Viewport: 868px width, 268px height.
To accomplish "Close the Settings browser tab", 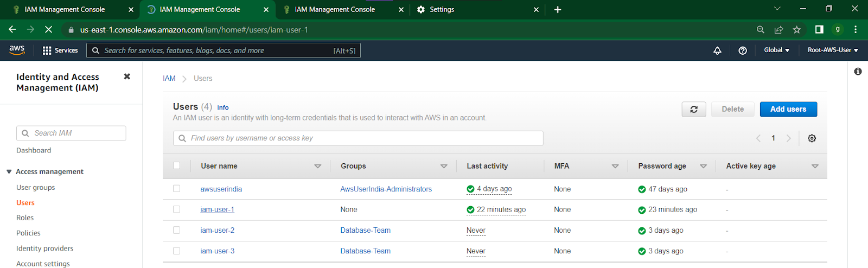I will click(x=536, y=9).
